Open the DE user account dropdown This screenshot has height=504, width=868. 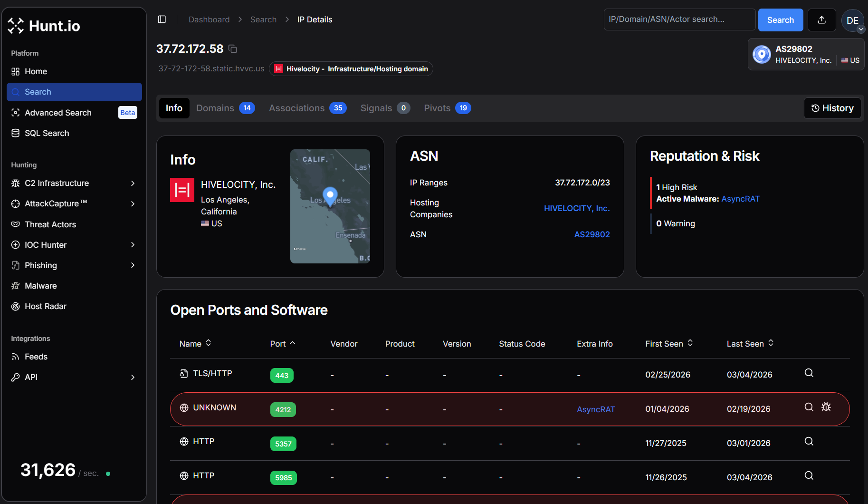(x=852, y=21)
